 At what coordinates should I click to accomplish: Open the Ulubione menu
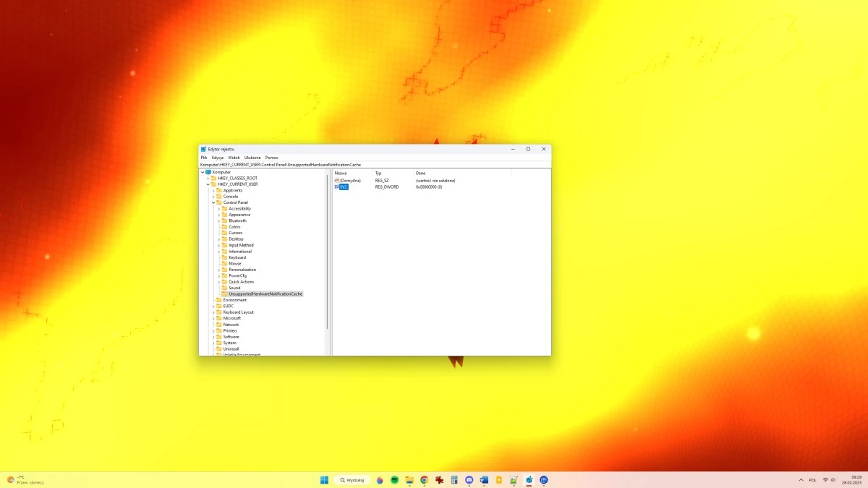252,157
